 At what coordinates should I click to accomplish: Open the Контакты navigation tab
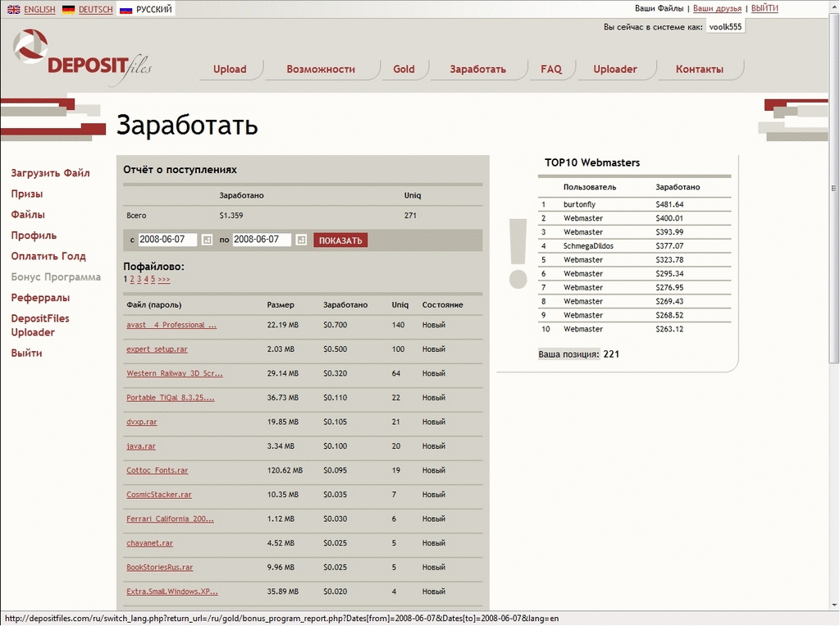point(699,69)
